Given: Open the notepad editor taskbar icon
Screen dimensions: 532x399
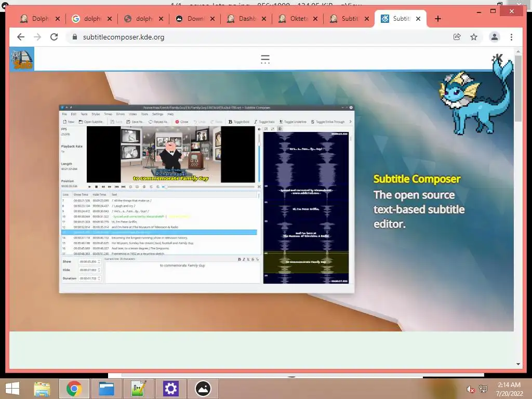Looking at the screenshot, I should [x=138, y=389].
